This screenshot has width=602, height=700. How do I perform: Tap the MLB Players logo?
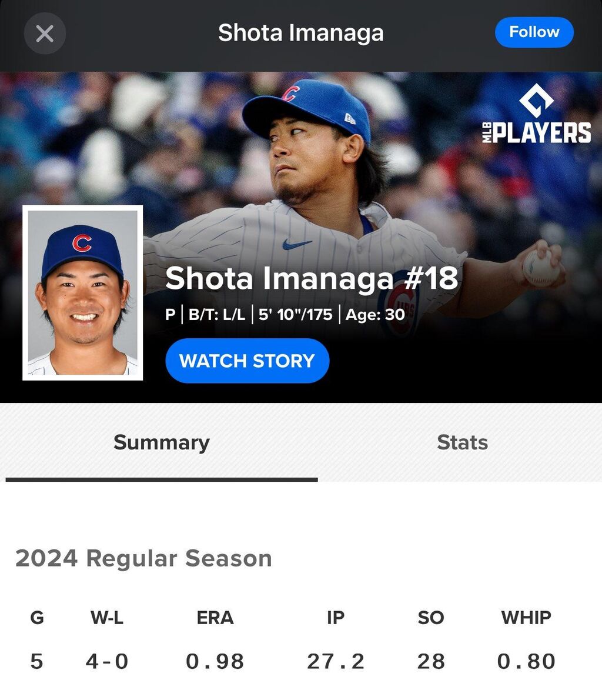(x=537, y=114)
